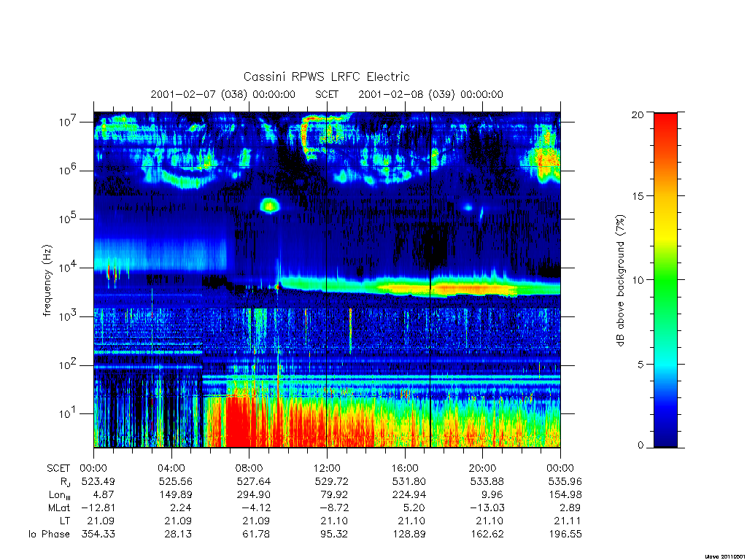Screen dimensions: 747x560
Task: Click longitude value 294.90
Action: click(x=253, y=495)
